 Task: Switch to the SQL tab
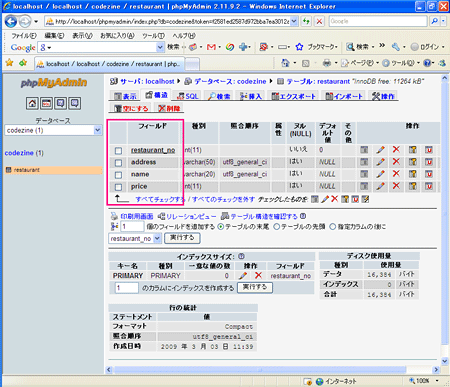click(x=187, y=96)
